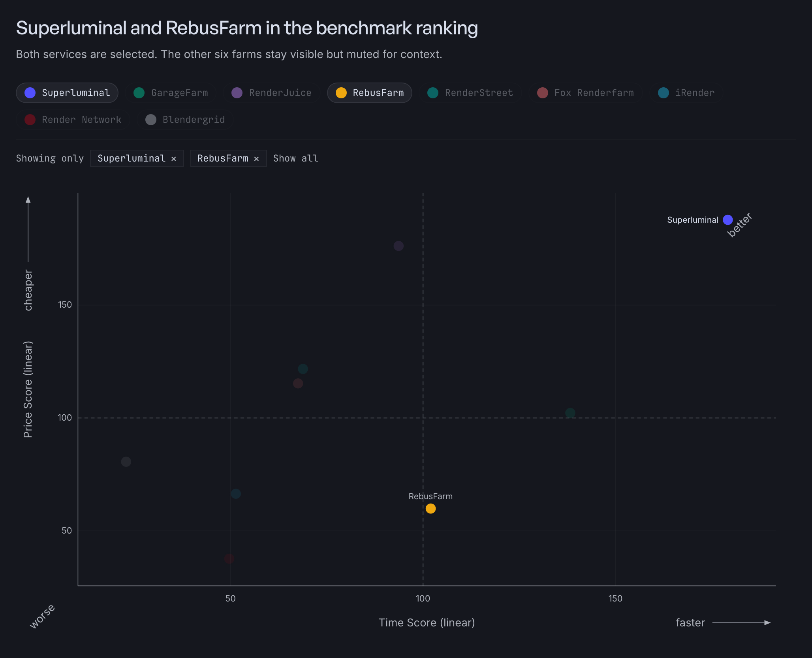Click the Time Score (linear) axis title
This screenshot has width=812, height=658.
click(x=427, y=623)
